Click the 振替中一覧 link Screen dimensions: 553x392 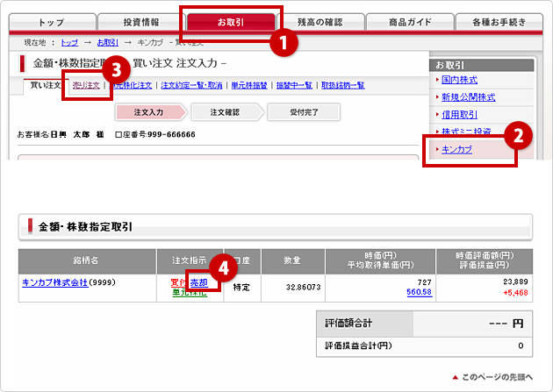295,85
